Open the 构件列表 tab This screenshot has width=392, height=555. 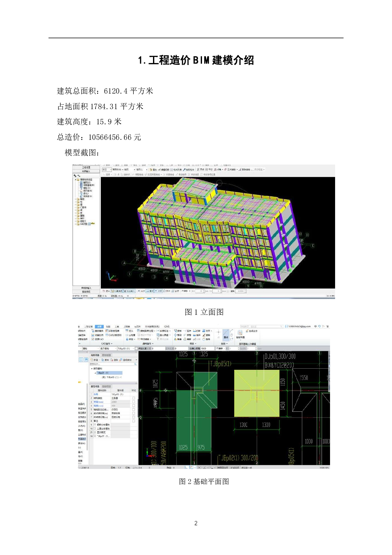(95, 355)
